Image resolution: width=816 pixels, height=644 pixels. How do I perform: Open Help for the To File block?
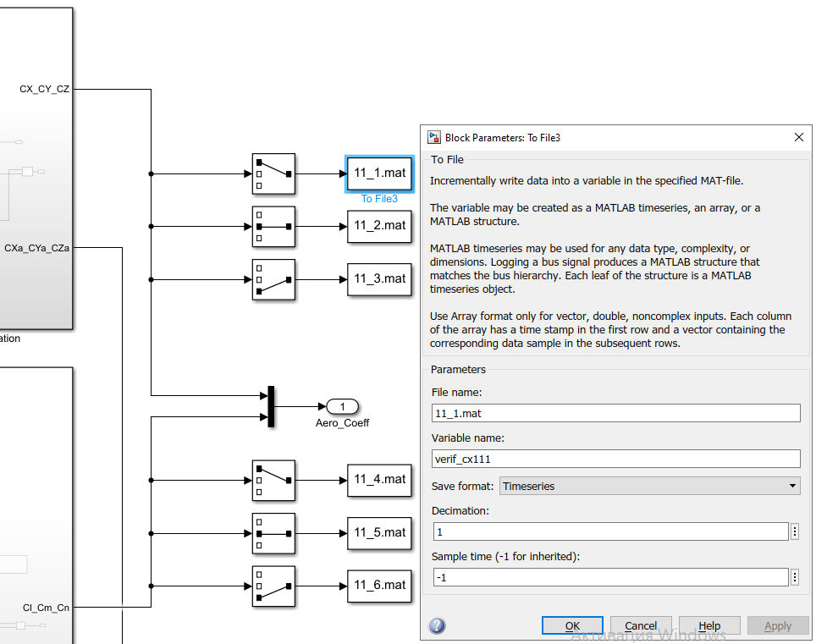tap(709, 625)
